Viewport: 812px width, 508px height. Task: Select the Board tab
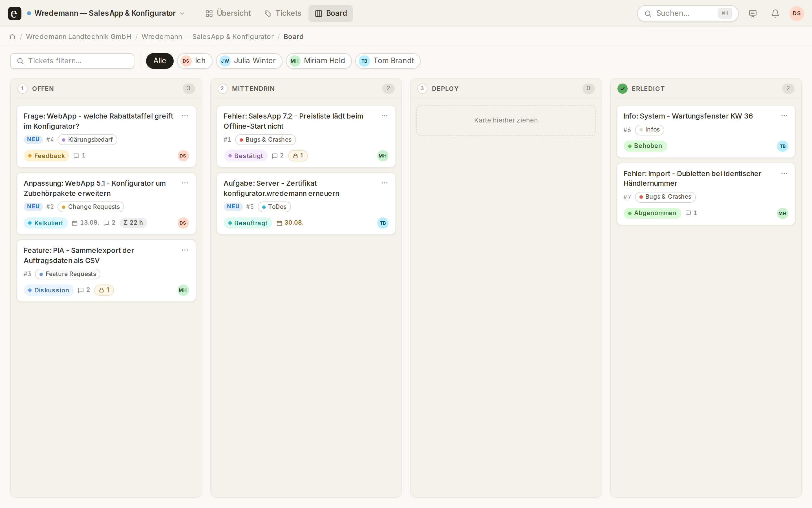tap(330, 14)
